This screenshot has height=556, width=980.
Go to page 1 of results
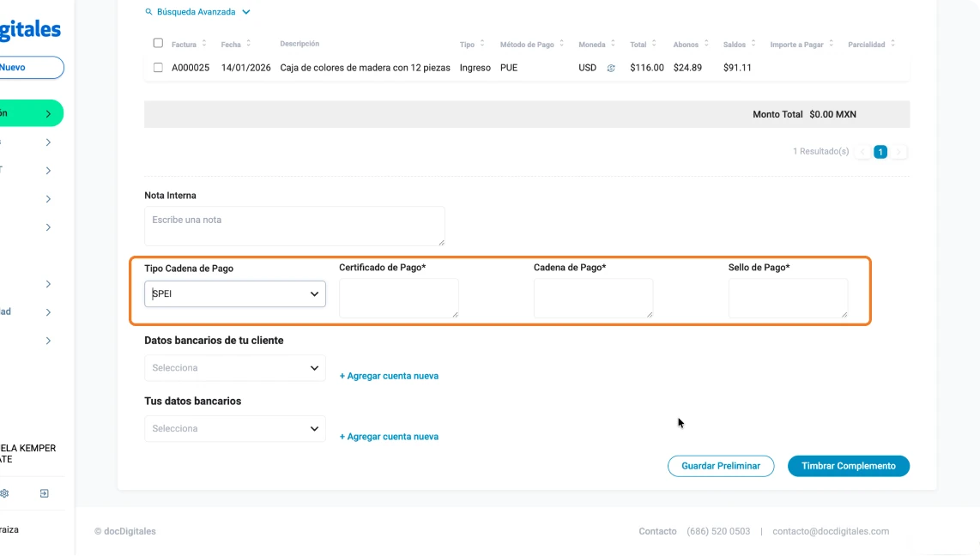click(880, 152)
